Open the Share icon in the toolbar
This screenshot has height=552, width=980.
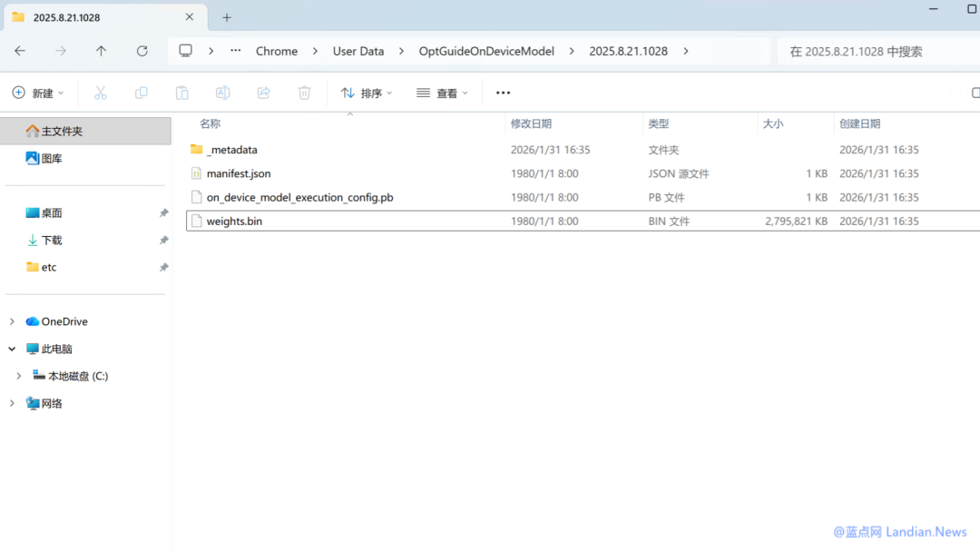click(263, 92)
